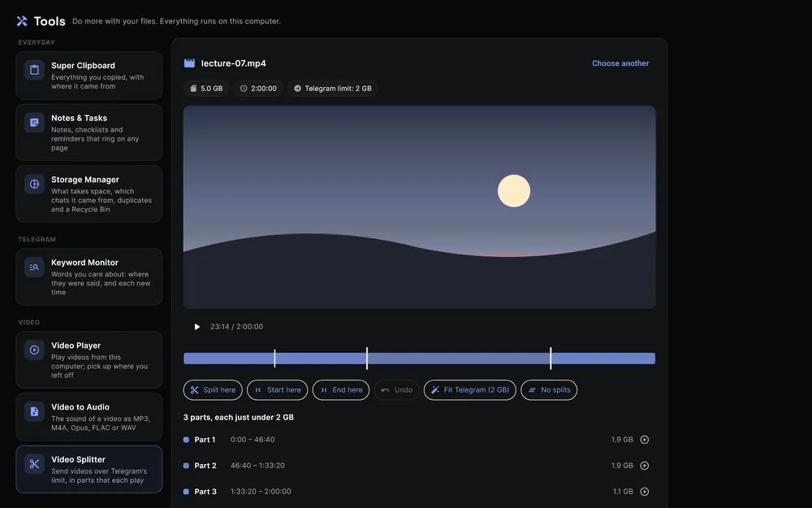The image size is (812, 508).
Task: Click the lecture-07.mp4 file name
Action: pos(234,63)
